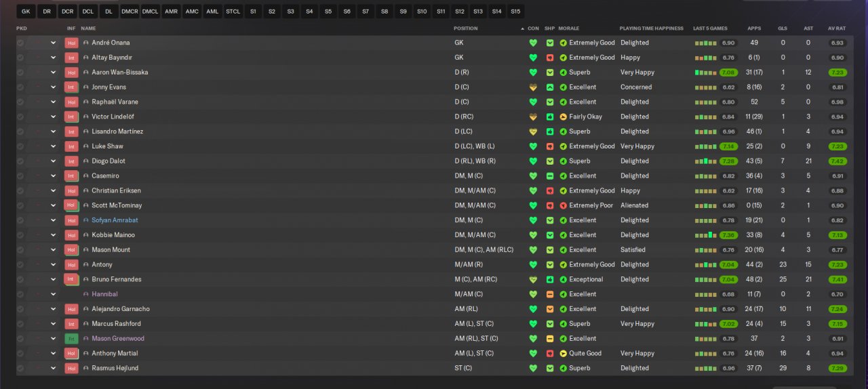Click Casemiro's match sharpness icon

[x=550, y=176]
